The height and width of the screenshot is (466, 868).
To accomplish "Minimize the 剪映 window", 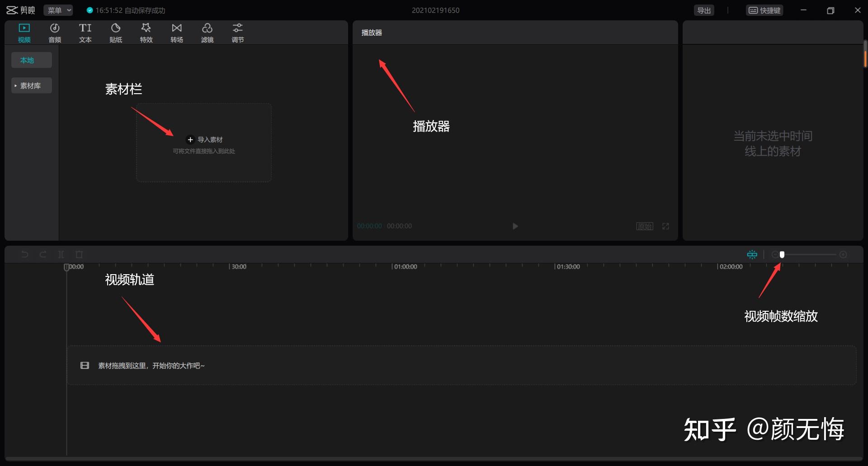I will point(803,10).
